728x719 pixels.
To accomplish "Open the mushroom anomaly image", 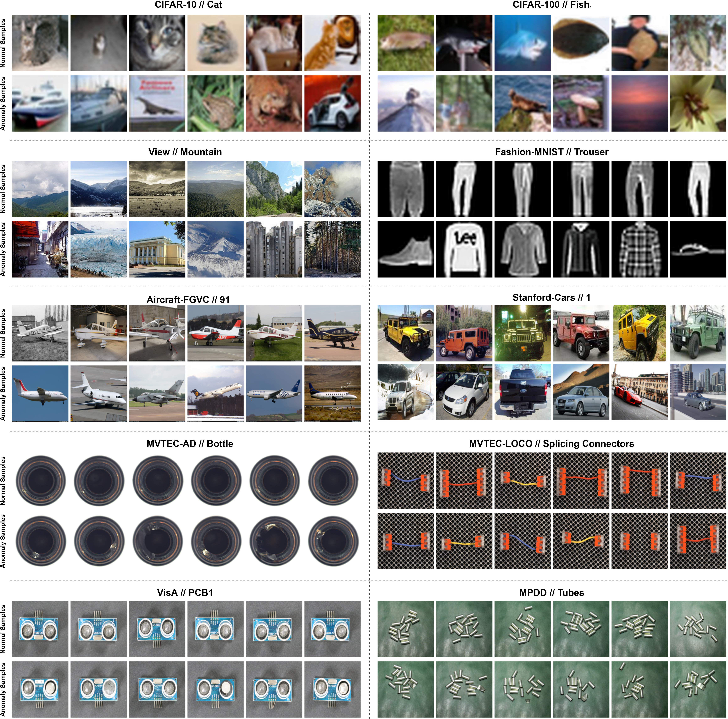I will point(581,103).
